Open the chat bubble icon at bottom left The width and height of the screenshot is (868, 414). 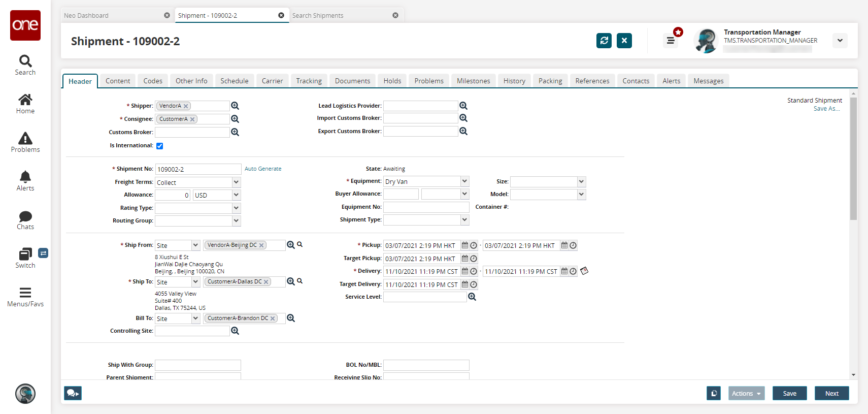[x=73, y=393]
